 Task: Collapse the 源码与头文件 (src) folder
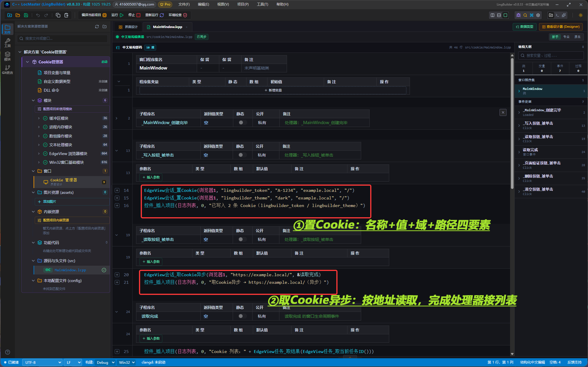33,261
